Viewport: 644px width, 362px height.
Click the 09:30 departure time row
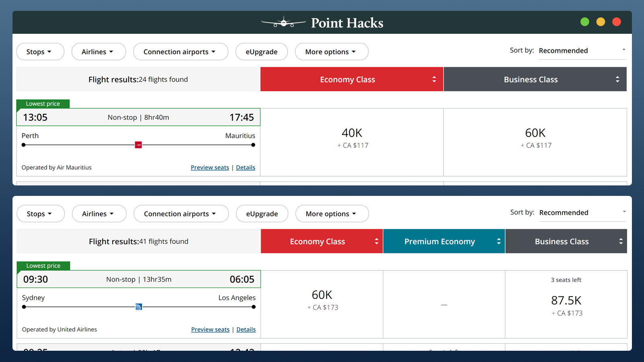[139, 280]
